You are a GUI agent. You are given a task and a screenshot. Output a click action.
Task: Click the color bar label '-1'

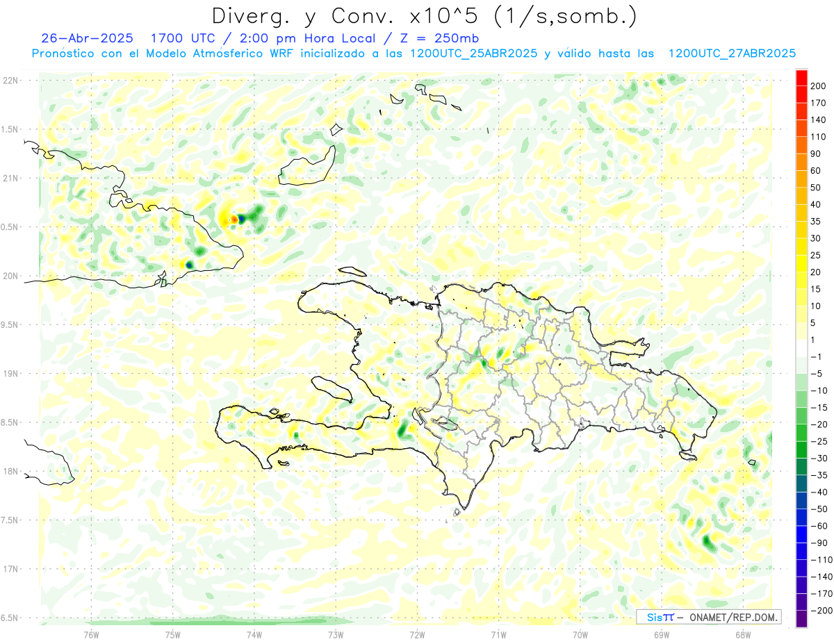pyautogui.click(x=817, y=357)
